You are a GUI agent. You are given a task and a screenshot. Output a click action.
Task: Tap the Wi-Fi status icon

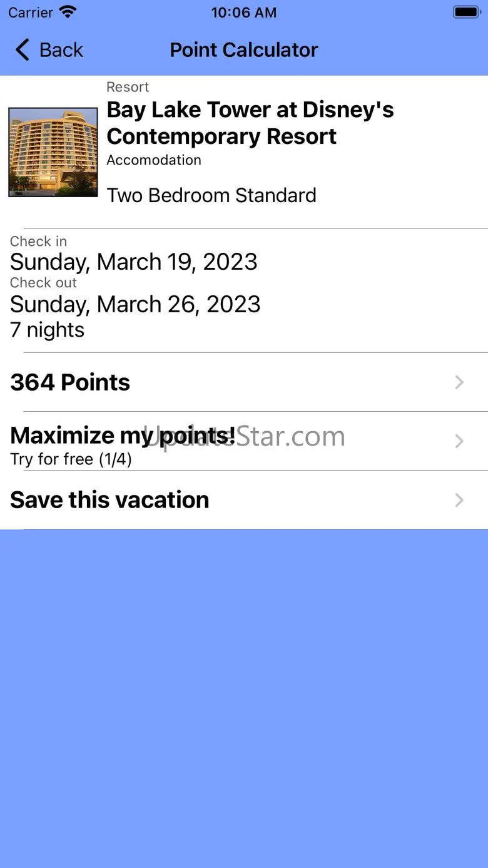[x=67, y=13]
